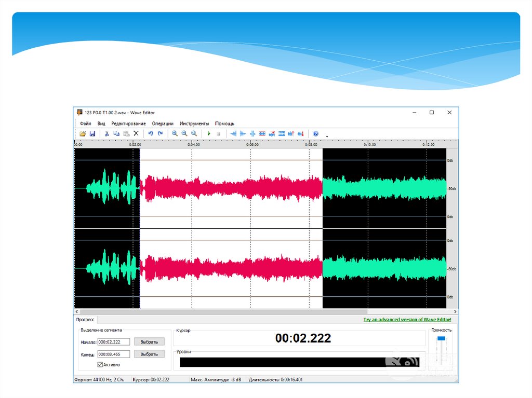Screen dimensions: 532x398
Task: Click 'Длительность: 0:00:16.401' in status bar
Action: coord(275,379)
